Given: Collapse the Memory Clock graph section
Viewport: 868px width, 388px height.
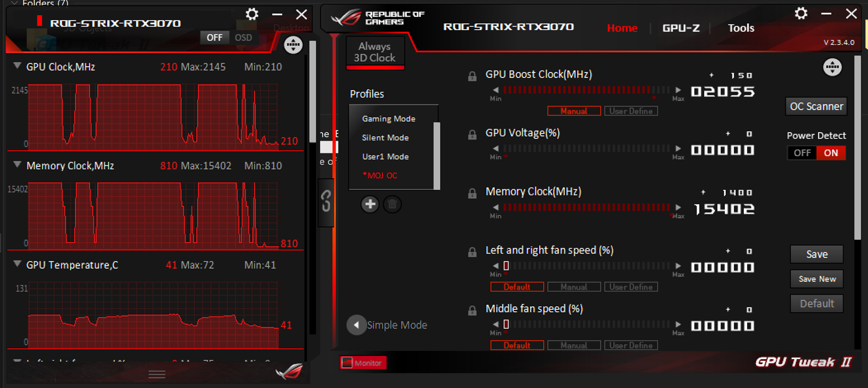Looking at the screenshot, I should (x=17, y=164).
